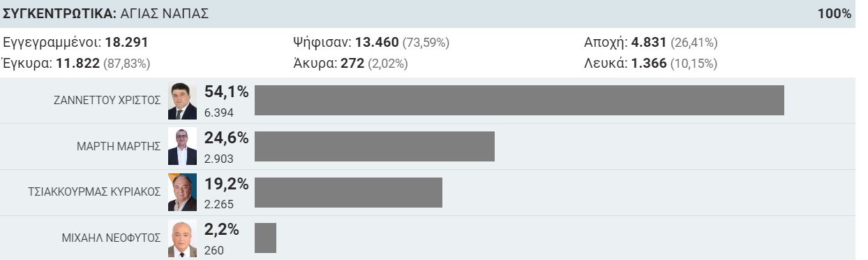868x260 pixels.
Task: Open Μιχαήλ Νεόφυτος candidate photo
Action: coord(183,238)
